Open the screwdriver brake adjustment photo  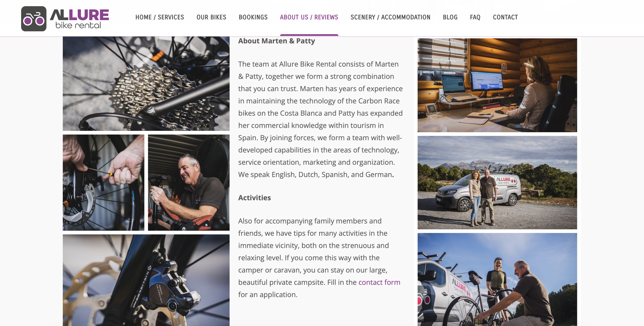tap(104, 182)
